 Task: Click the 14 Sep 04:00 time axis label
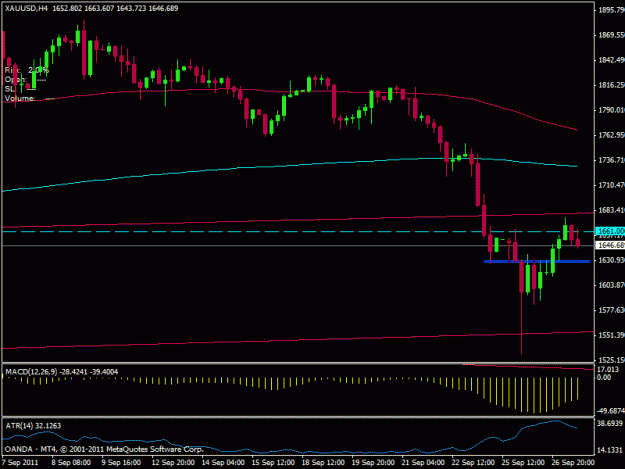click(x=223, y=463)
